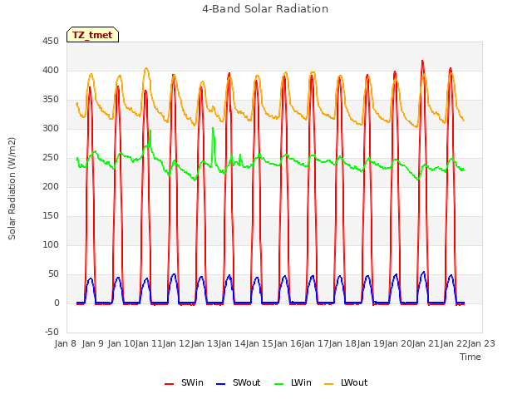Click the Jan 21 x-axis tick label
This screenshot has width=532, height=399.
point(426,343)
